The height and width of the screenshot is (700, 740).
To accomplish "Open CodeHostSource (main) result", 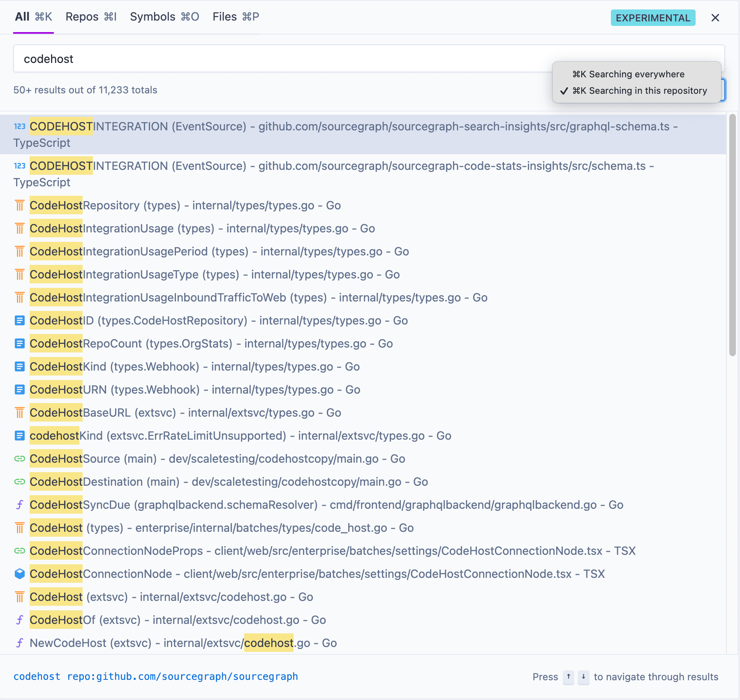I will (363, 459).
